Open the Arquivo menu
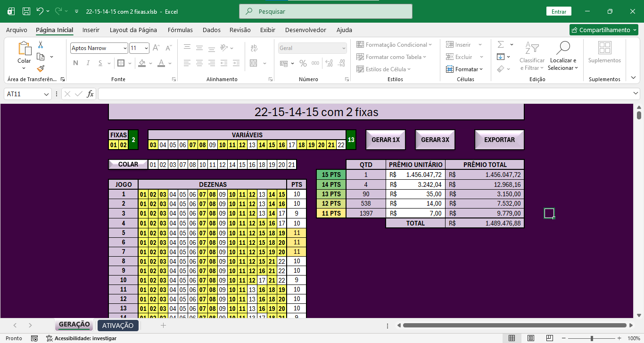 click(17, 30)
